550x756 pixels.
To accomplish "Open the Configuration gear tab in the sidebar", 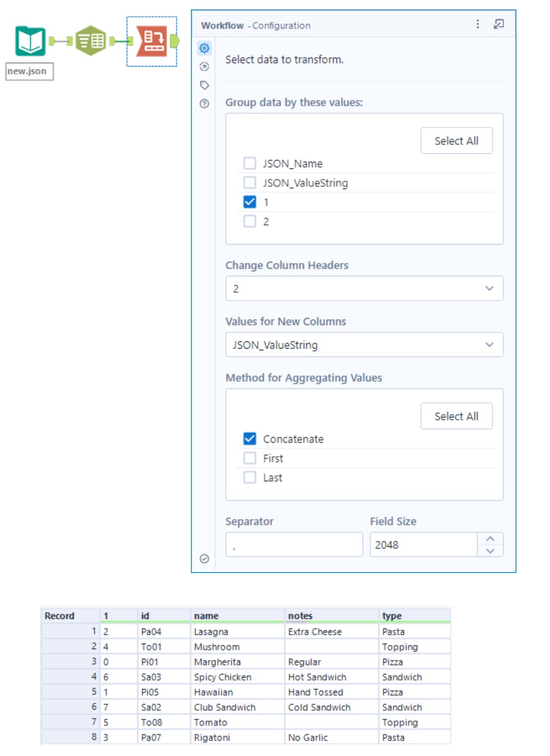I will (204, 48).
